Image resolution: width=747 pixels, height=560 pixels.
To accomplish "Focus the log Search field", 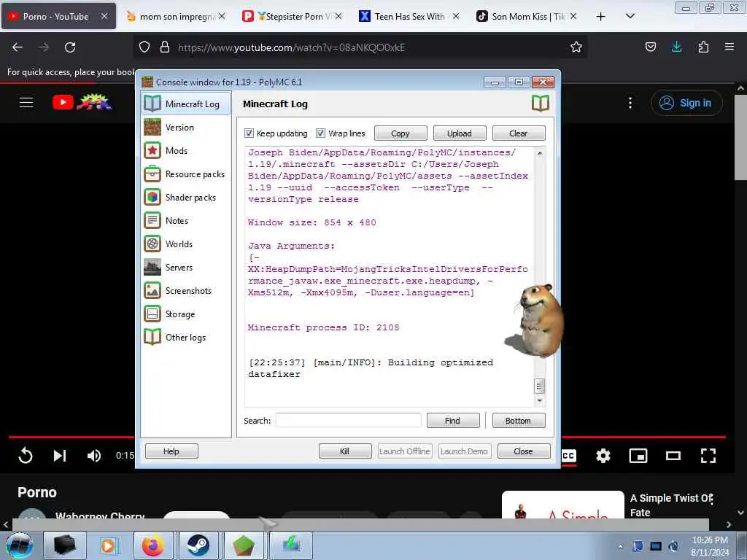I will (x=348, y=421).
